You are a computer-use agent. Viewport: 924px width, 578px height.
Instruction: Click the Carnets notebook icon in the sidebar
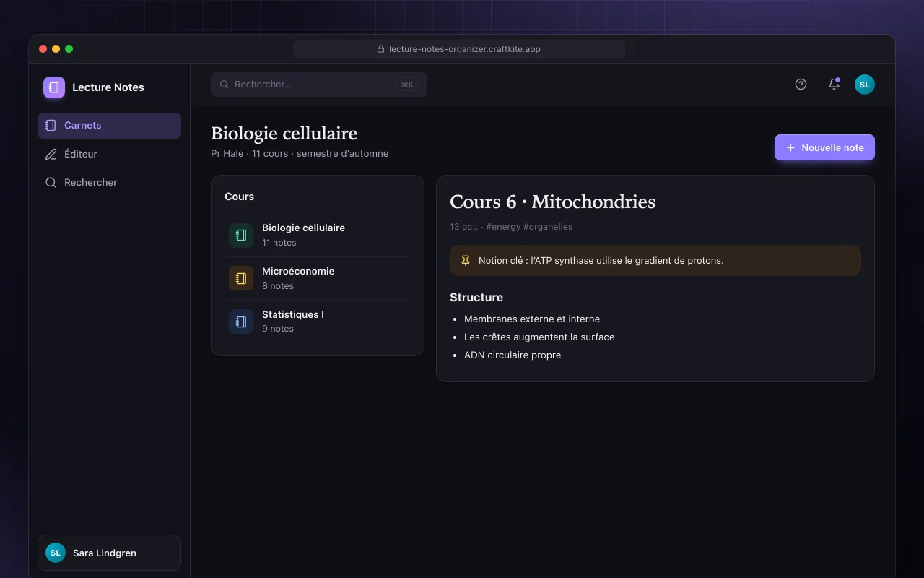point(51,126)
